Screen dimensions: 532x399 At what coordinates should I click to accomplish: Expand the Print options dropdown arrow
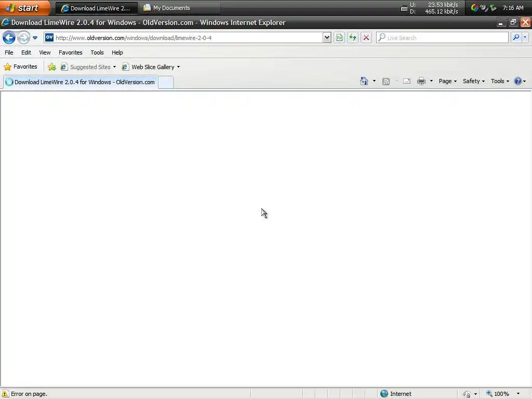[431, 81]
